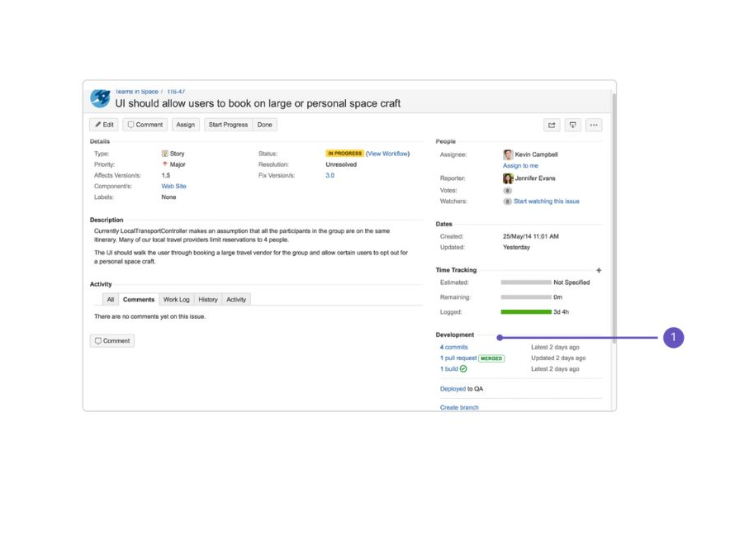Click Jennifer Evans' reporter avatar
Viewport: 749px width, 560px height.
pyautogui.click(x=508, y=178)
